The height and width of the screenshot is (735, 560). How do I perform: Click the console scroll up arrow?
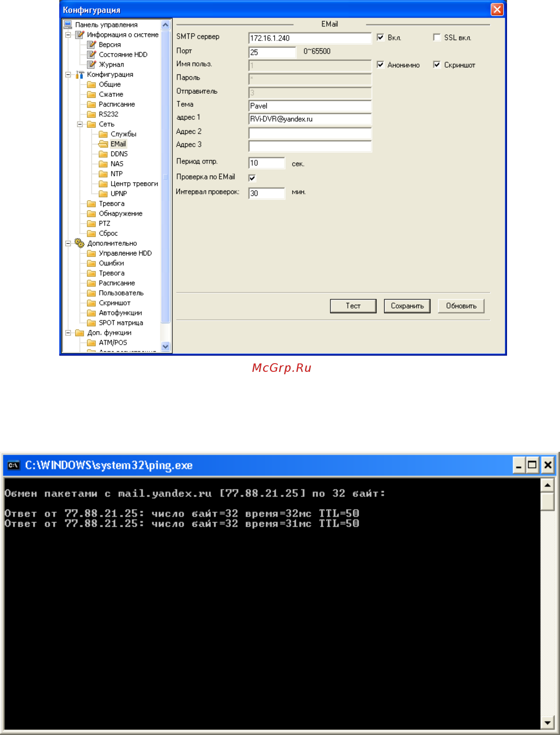click(547, 485)
